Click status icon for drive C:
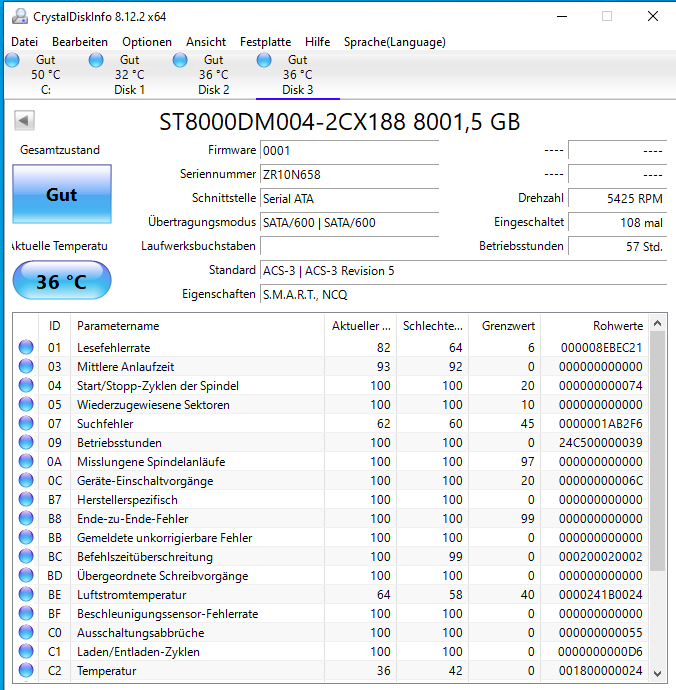The image size is (676, 690). pos(12,60)
